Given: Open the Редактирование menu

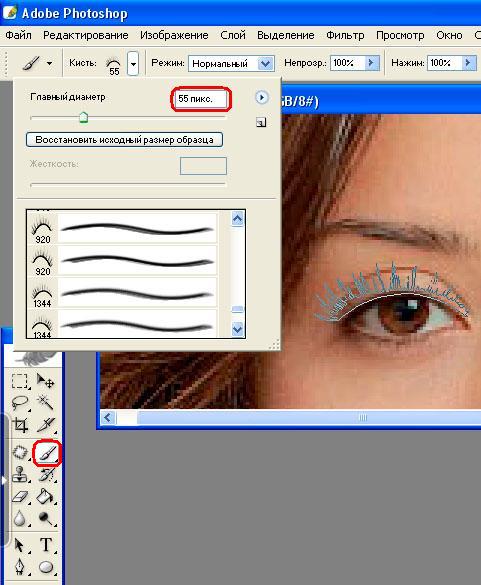Looking at the screenshot, I should (85, 35).
